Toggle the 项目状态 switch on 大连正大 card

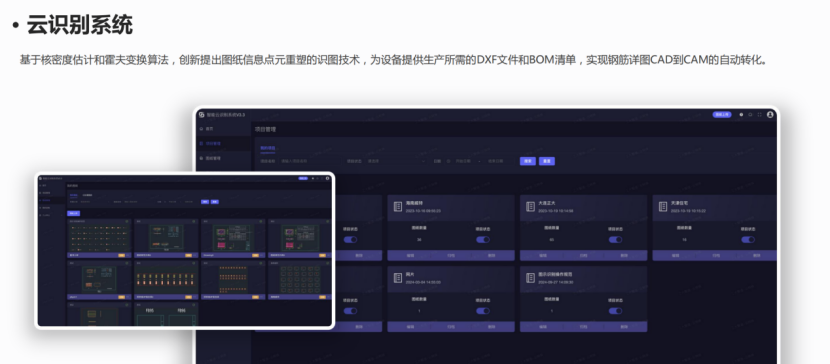(615, 240)
